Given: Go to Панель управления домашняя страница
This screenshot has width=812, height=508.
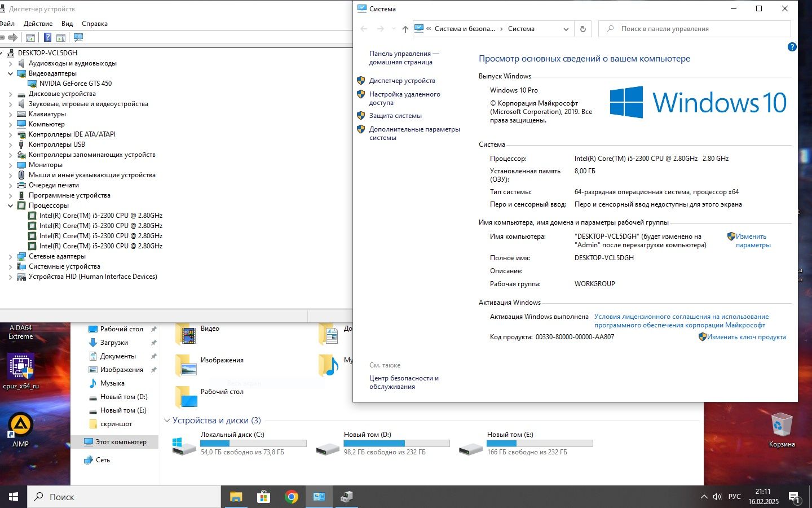Looking at the screenshot, I should [404, 58].
